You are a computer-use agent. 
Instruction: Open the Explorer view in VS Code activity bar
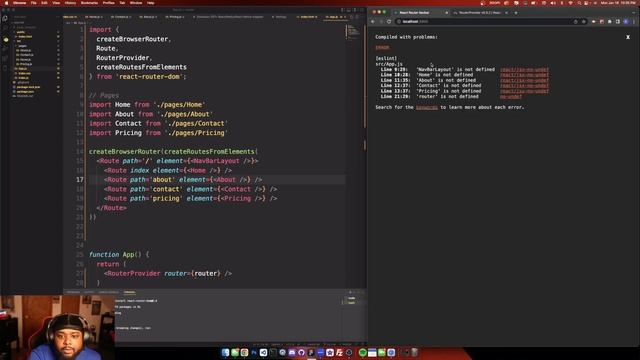point(5,18)
